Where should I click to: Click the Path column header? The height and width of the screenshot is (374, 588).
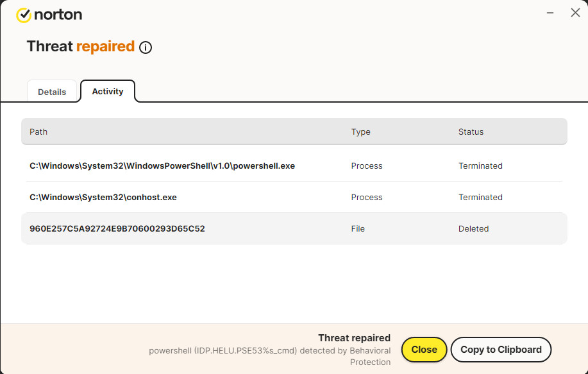pyautogui.click(x=38, y=132)
